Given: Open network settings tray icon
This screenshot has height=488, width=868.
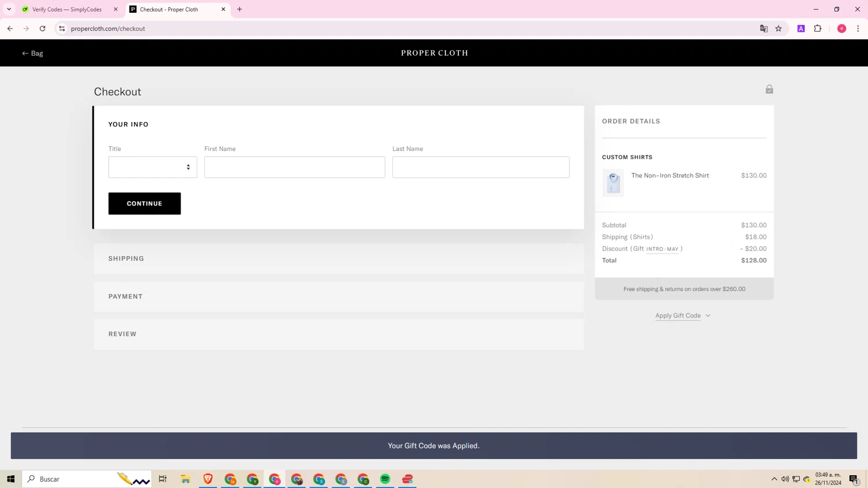Looking at the screenshot, I should point(796,479).
